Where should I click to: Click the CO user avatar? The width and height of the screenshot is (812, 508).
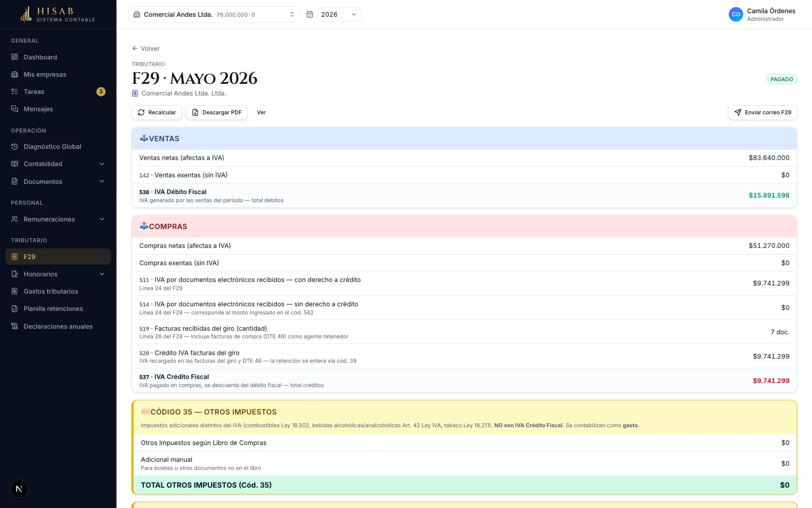(x=736, y=14)
